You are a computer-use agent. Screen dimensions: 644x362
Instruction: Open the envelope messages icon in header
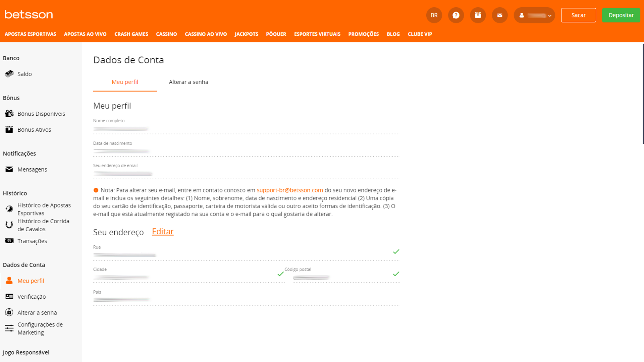tap(499, 15)
